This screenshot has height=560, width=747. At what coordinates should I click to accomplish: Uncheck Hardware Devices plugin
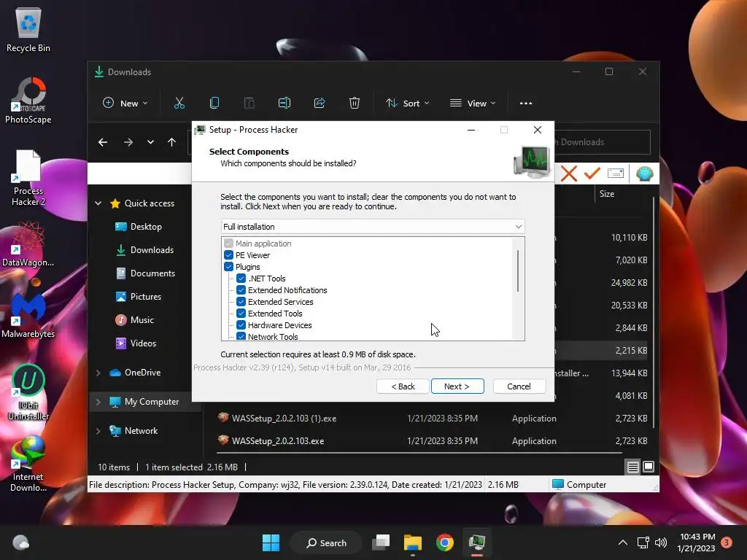pyautogui.click(x=241, y=325)
